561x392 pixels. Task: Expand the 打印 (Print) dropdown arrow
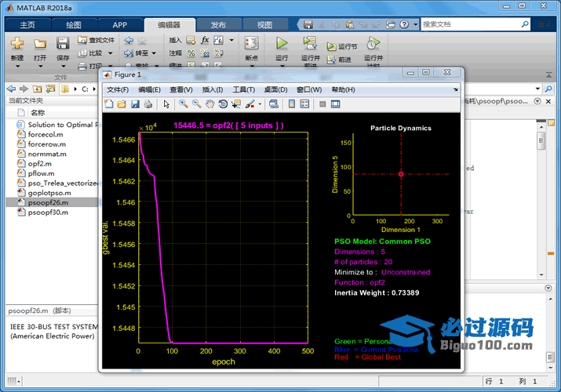[x=109, y=67]
